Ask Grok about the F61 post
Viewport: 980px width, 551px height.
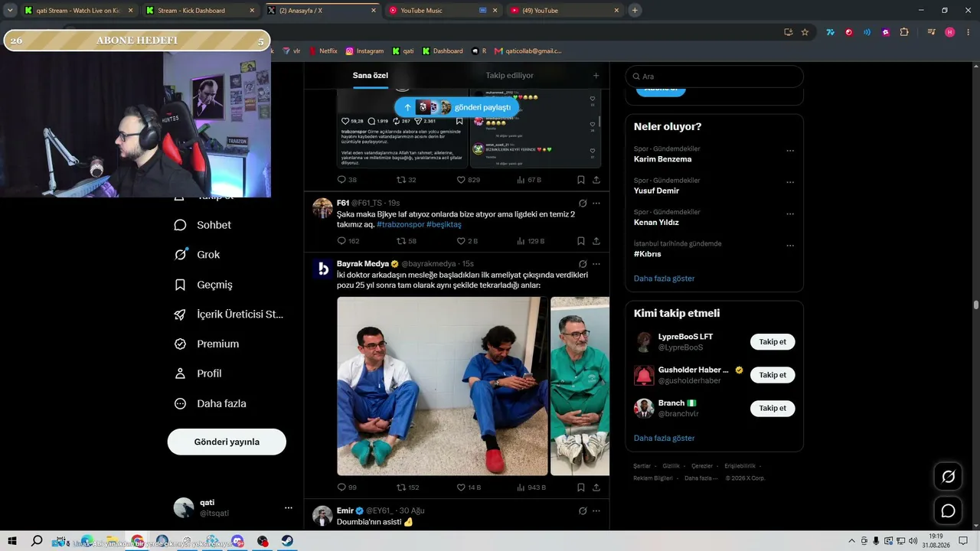pyautogui.click(x=583, y=203)
